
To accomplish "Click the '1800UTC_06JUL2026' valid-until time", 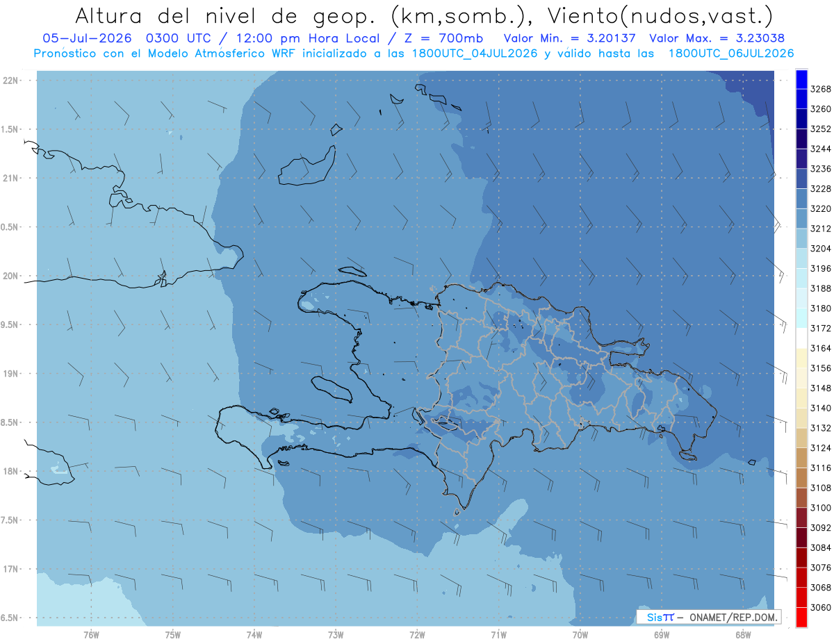I will 731,53.
